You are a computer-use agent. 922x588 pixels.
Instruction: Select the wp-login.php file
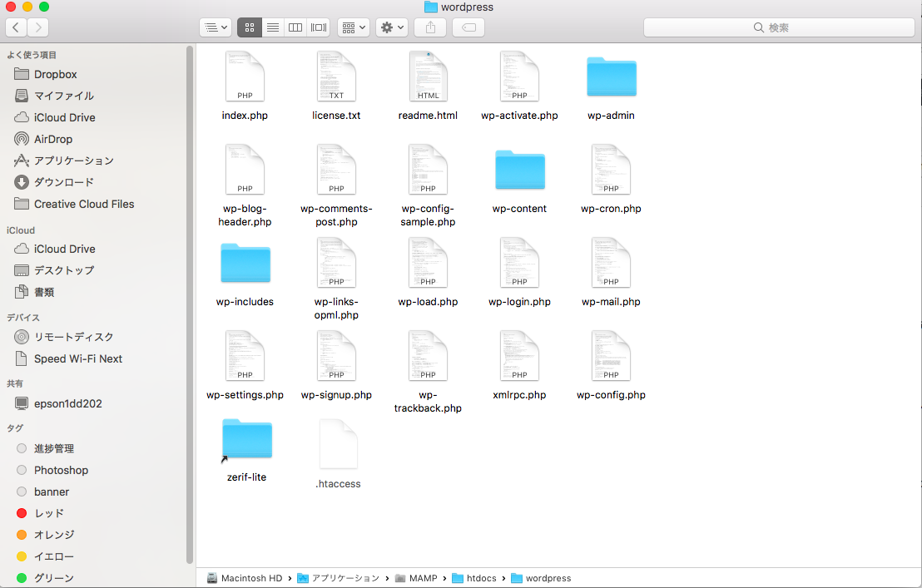point(519,263)
